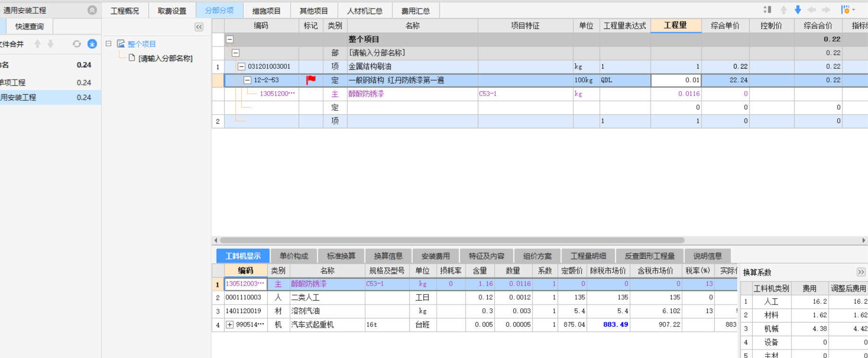Collapse the 部 row in the main grid

(236, 53)
